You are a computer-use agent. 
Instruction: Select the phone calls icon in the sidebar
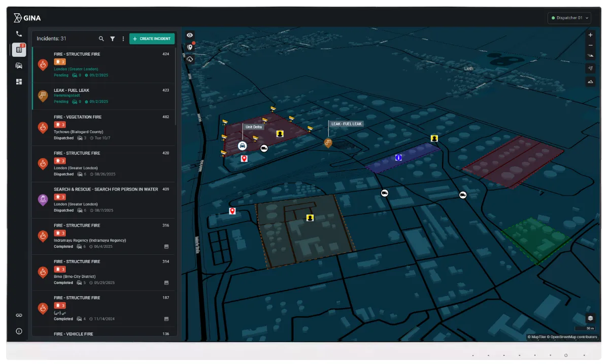19,33
